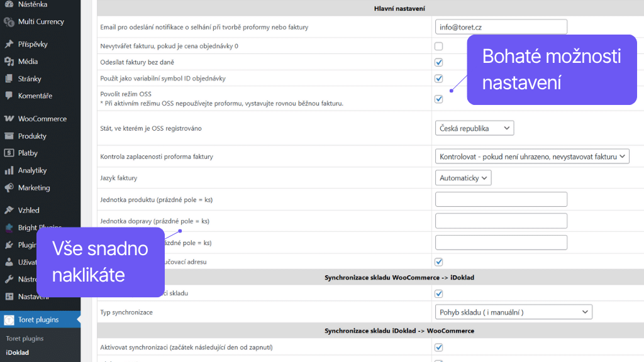
Task: Click the Marketing megaphone icon
Action: pos(9,188)
